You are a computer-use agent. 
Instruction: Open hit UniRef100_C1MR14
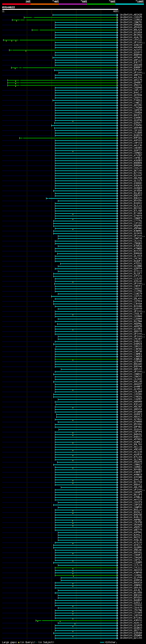tap(131, 20)
